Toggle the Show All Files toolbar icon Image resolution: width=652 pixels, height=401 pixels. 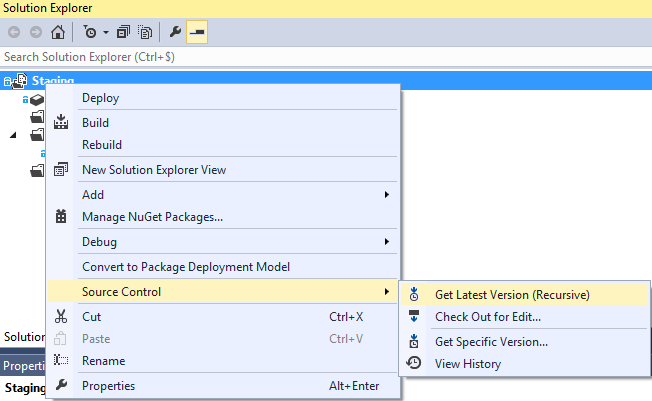(x=146, y=33)
